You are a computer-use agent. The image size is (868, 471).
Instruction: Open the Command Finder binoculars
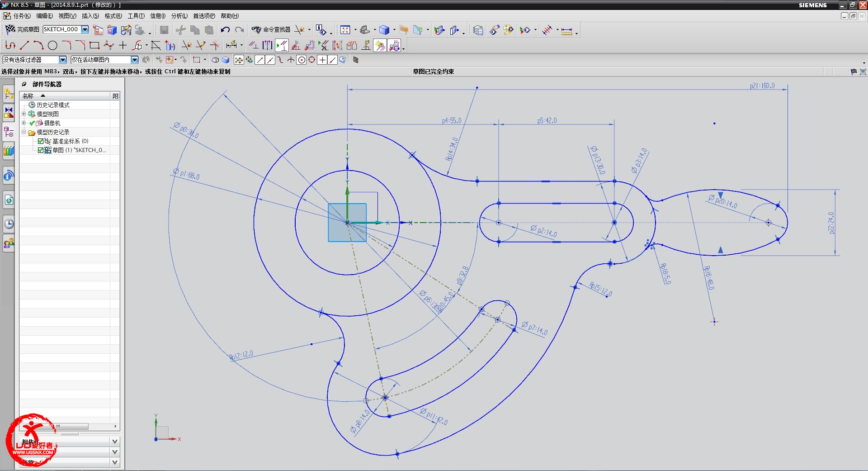[x=256, y=30]
